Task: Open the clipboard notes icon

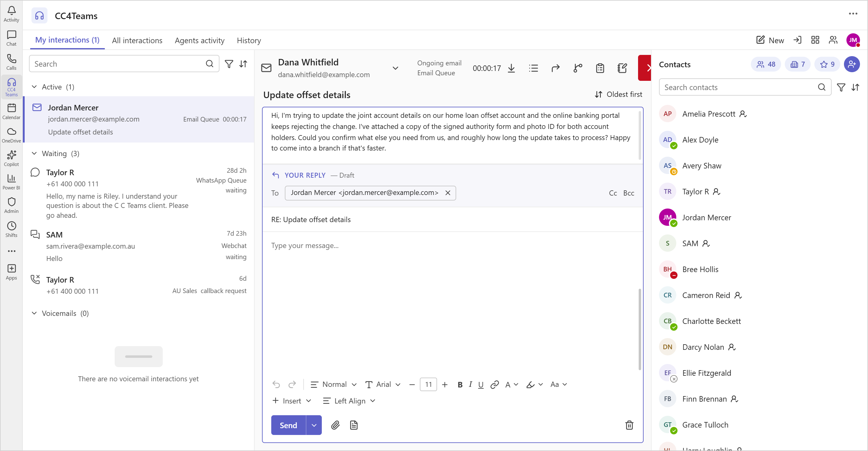Action: pos(600,68)
